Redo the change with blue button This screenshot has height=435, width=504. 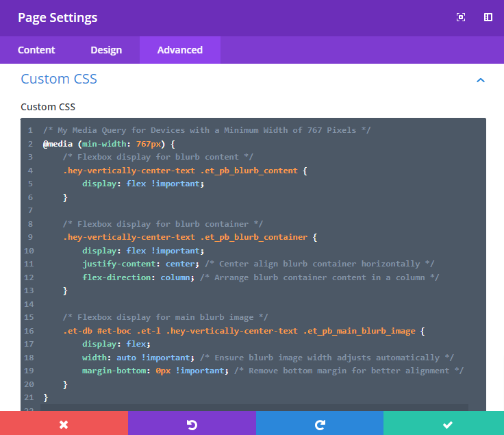[320, 424]
